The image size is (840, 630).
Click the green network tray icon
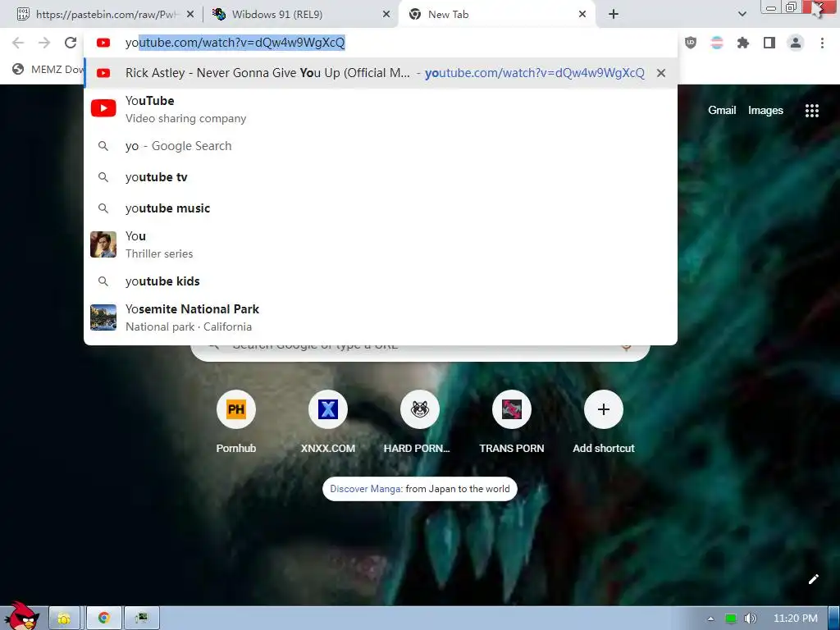[730, 619]
